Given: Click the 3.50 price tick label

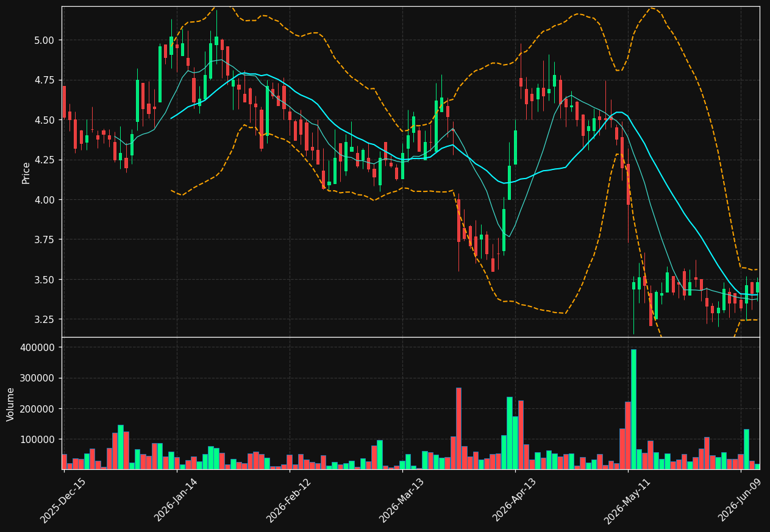Looking at the screenshot, I should point(45,280).
